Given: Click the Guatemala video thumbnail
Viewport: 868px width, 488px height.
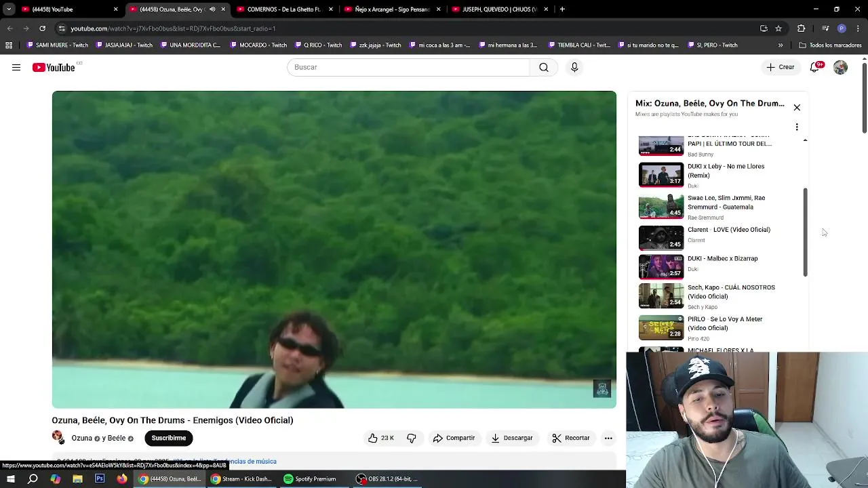Looking at the screenshot, I should point(661,206).
